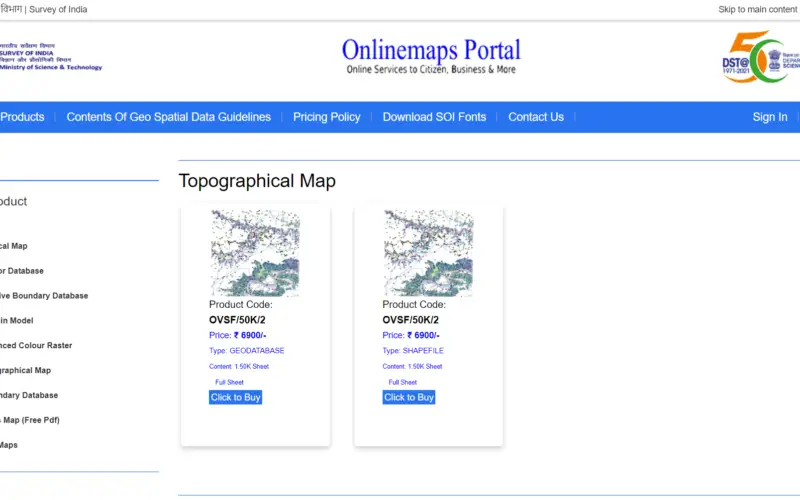Click Full Sheet text on SHAPEFILE card
Screen dimensions: 800x500
click(403, 382)
